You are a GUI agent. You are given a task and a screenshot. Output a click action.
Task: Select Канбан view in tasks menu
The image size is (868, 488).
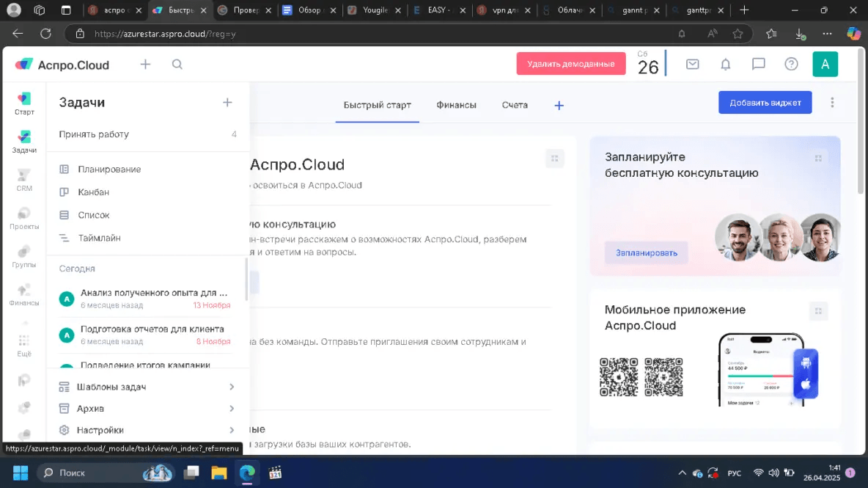click(93, 192)
